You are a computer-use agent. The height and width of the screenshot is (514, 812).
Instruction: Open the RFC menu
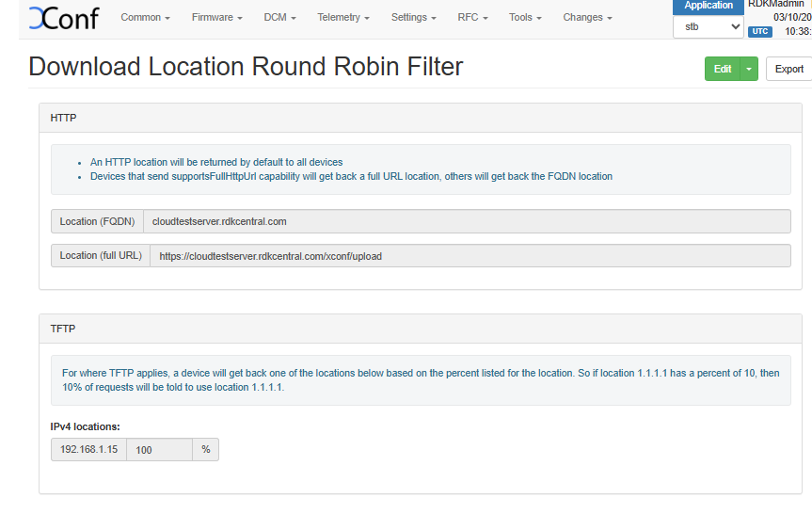click(472, 18)
